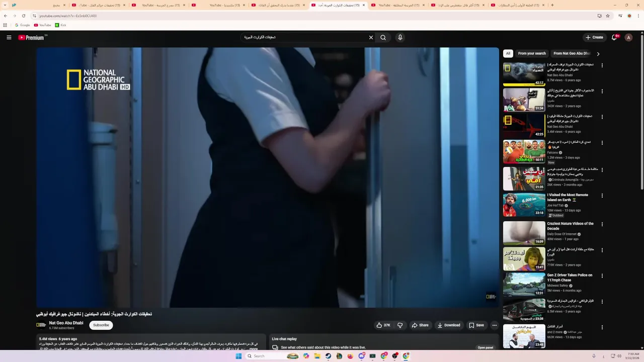Open the live chat replay panel
The height and width of the screenshot is (362, 644).
point(486,347)
